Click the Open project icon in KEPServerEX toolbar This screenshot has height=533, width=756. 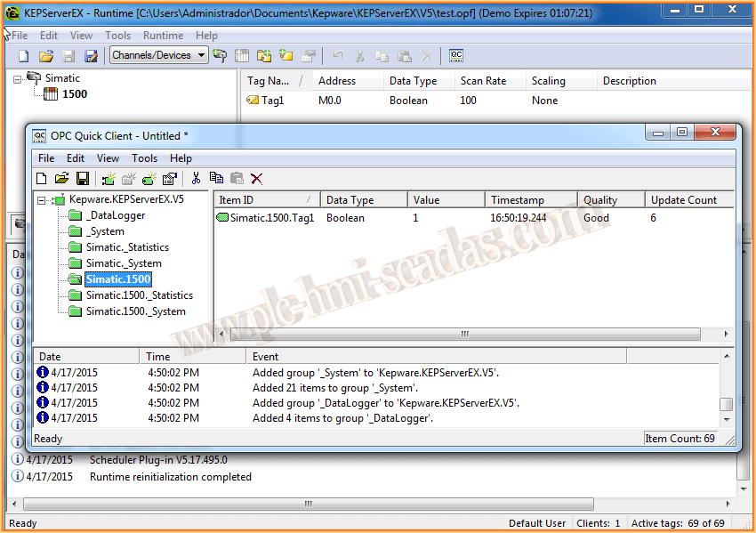[x=46, y=55]
